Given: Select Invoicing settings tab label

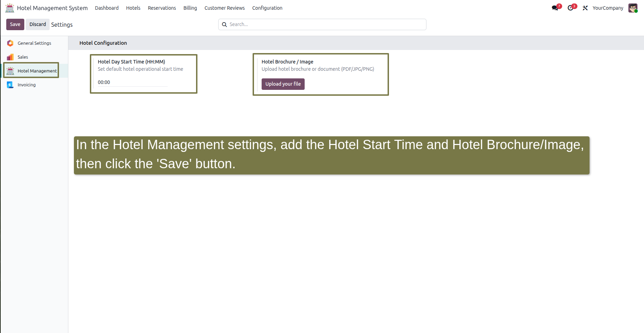Looking at the screenshot, I should [x=27, y=85].
